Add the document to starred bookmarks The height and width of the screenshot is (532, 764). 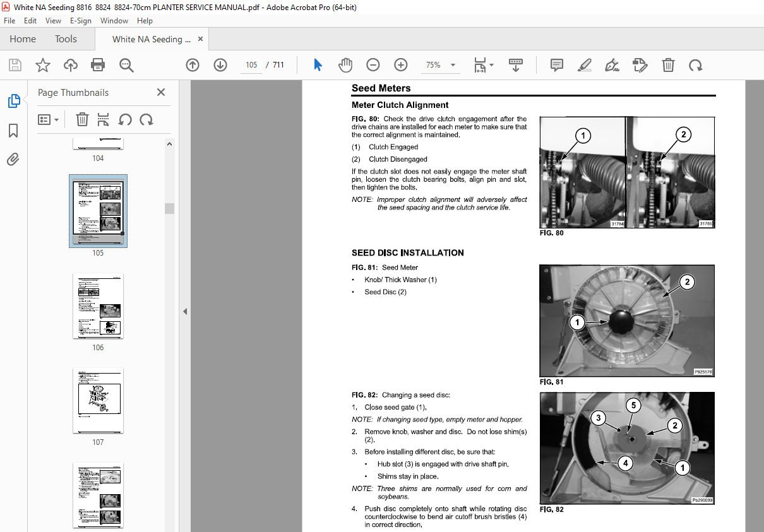(42, 65)
